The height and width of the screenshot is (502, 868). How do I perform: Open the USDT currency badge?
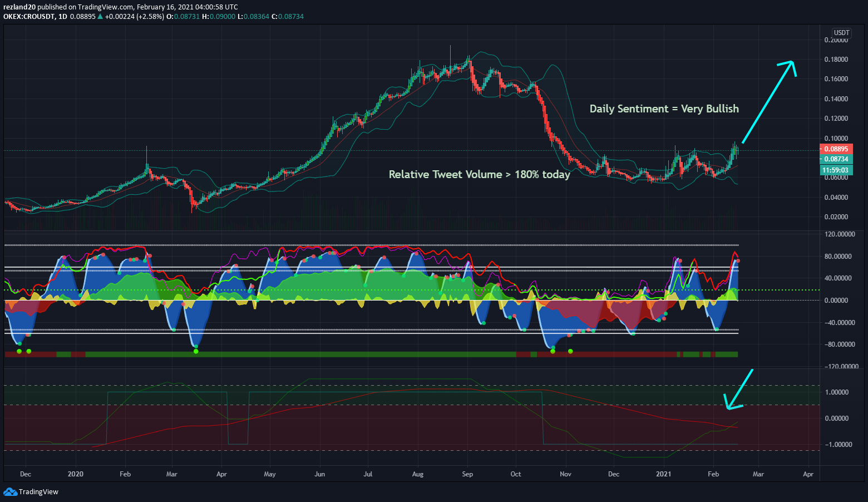pos(841,33)
